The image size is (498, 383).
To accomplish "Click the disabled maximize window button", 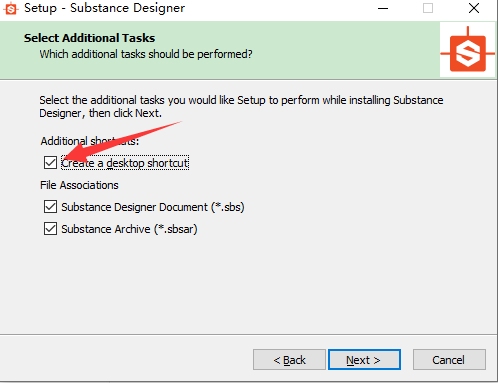I will point(428,8).
